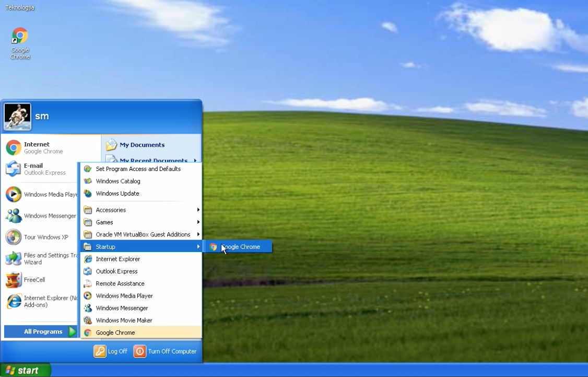Image resolution: width=588 pixels, height=377 pixels.
Task: Click the Start button on taskbar
Action: (x=25, y=370)
